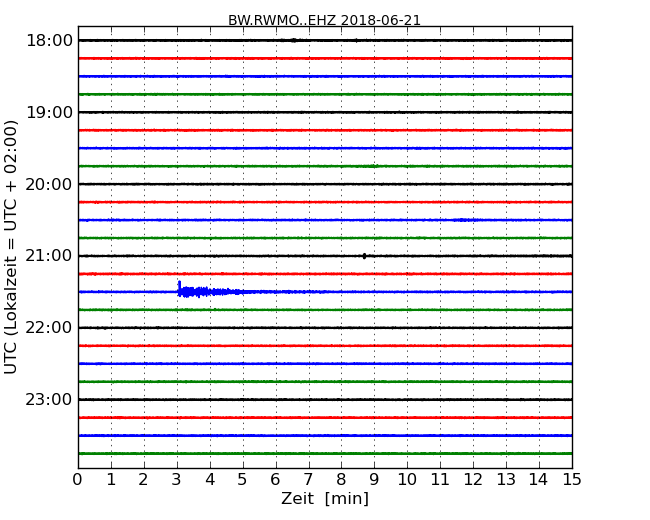Click the "21:00" y-axis time label
The image size is (650, 520).
coord(49,256)
